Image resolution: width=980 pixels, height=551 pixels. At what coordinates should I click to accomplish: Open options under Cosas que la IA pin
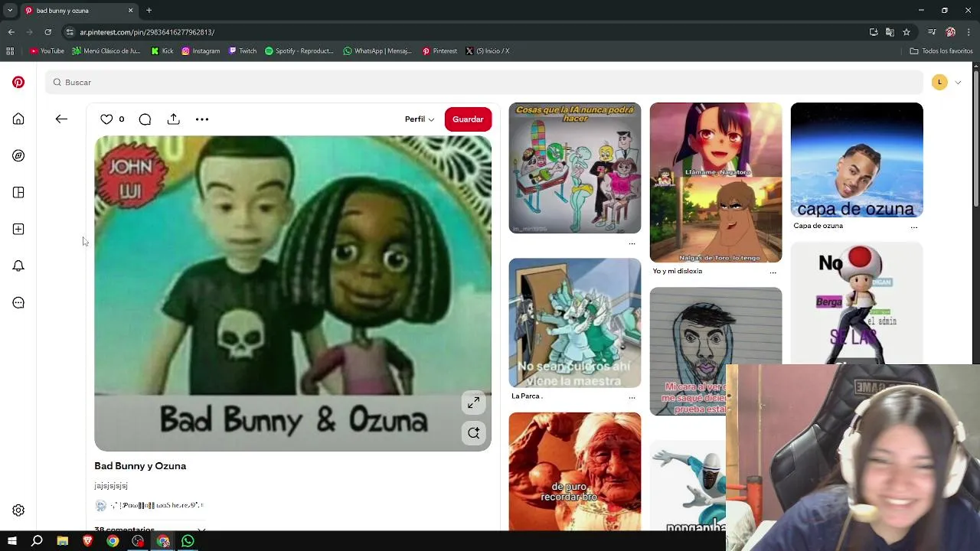[632, 243]
